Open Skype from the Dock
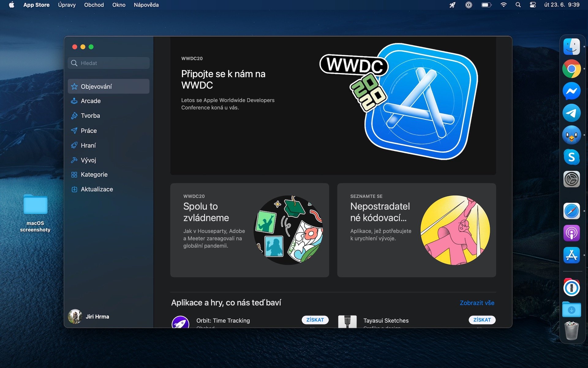The width and height of the screenshot is (588, 368). 571,157
